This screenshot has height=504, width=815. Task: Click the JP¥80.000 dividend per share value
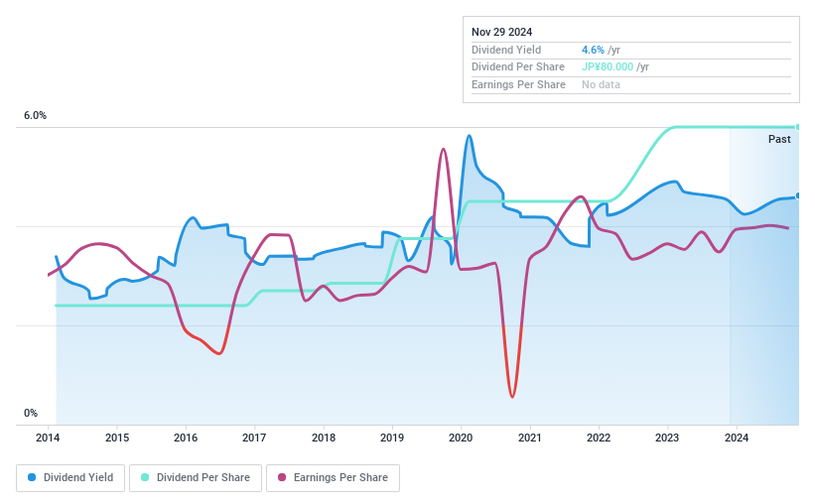pos(608,67)
